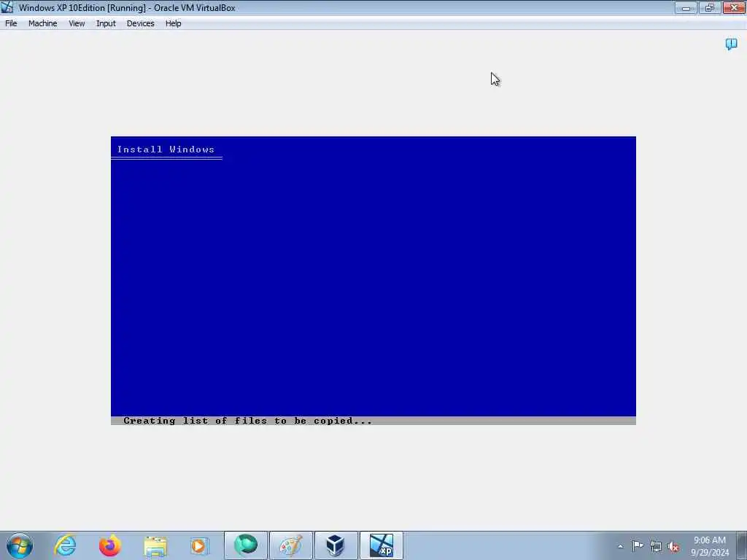Click the Show desktop strip
Image resolution: width=747 pixels, height=560 pixels.
click(x=742, y=545)
